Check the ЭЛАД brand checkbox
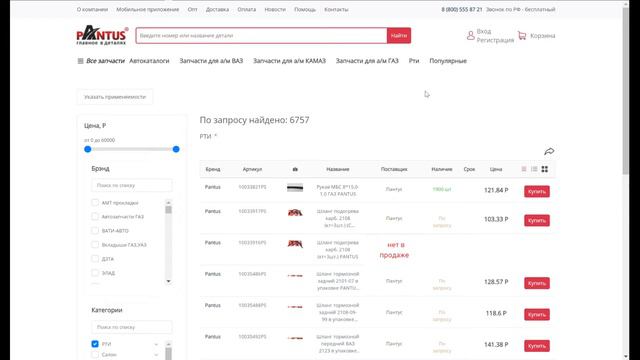 pos(95,273)
